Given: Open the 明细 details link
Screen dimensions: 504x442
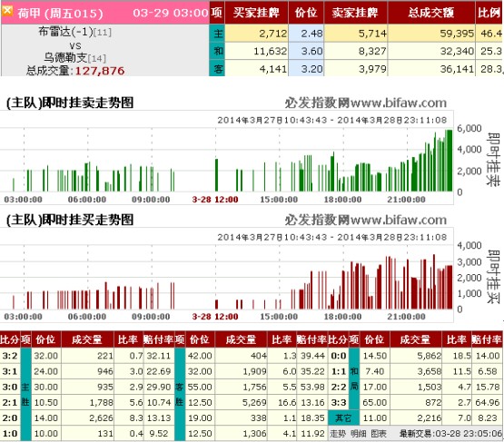Looking at the screenshot, I should point(359,434).
